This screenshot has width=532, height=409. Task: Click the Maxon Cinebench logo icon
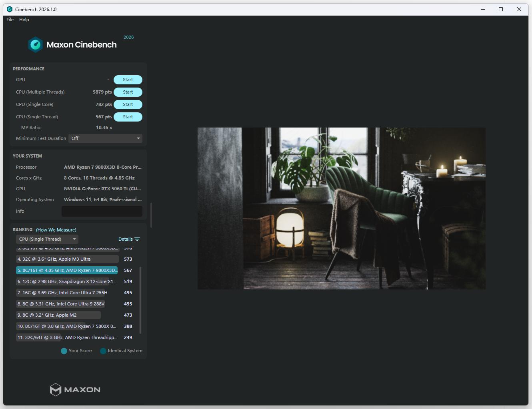(x=36, y=45)
